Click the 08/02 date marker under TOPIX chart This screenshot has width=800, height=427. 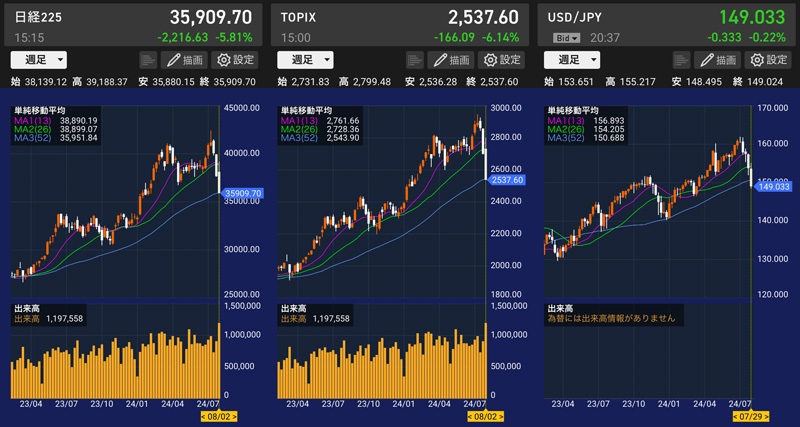pyautogui.click(x=485, y=417)
